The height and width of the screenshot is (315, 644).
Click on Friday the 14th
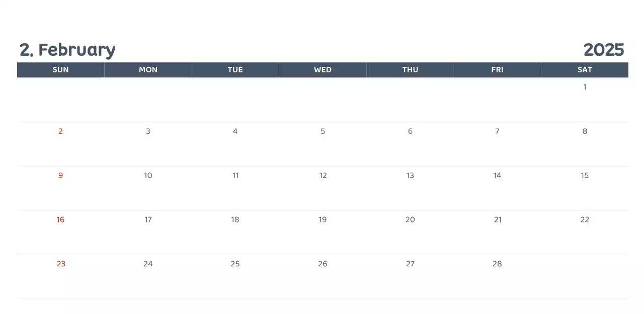point(497,175)
